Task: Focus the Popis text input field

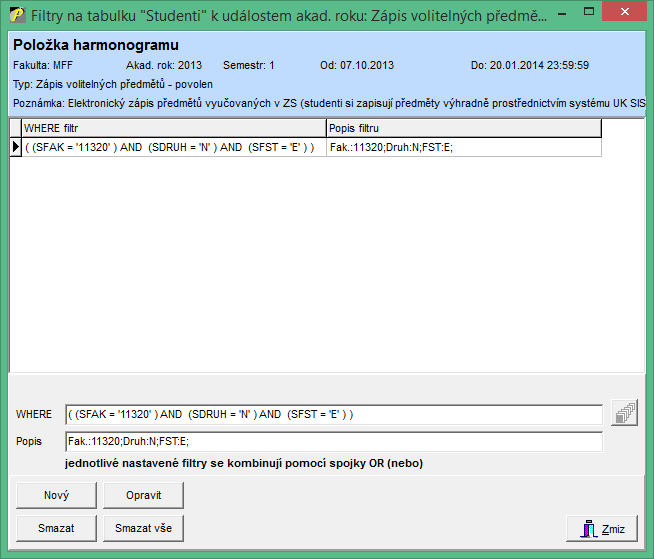Action: (x=333, y=441)
